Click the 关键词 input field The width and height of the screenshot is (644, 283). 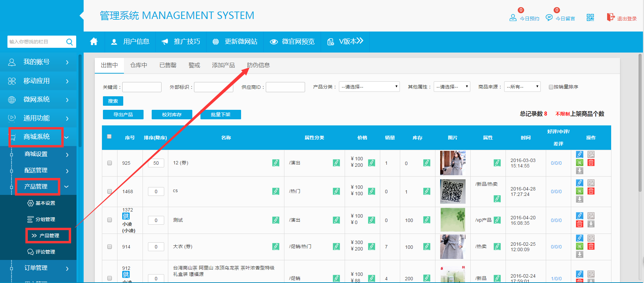142,87
